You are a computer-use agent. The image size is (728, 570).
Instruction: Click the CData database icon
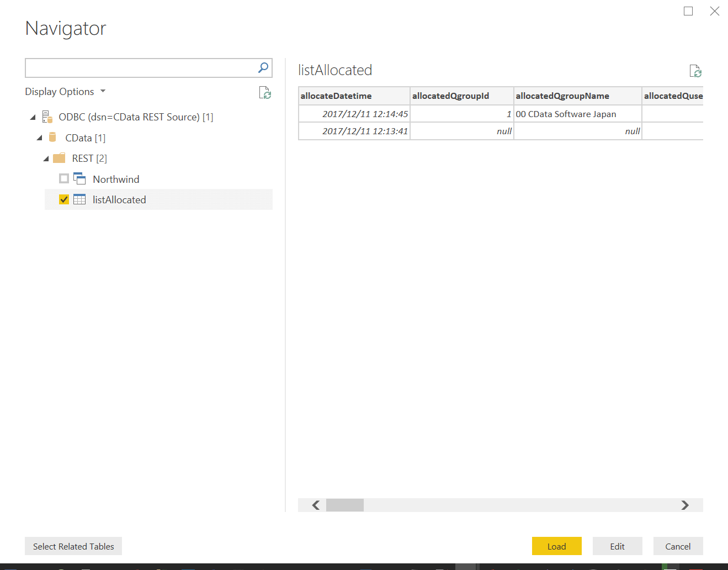click(x=52, y=138)
